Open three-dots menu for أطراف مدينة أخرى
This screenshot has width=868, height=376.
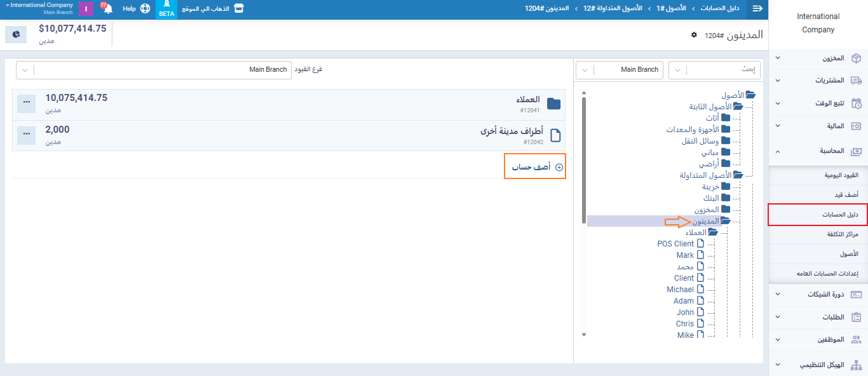click(26, 135)
